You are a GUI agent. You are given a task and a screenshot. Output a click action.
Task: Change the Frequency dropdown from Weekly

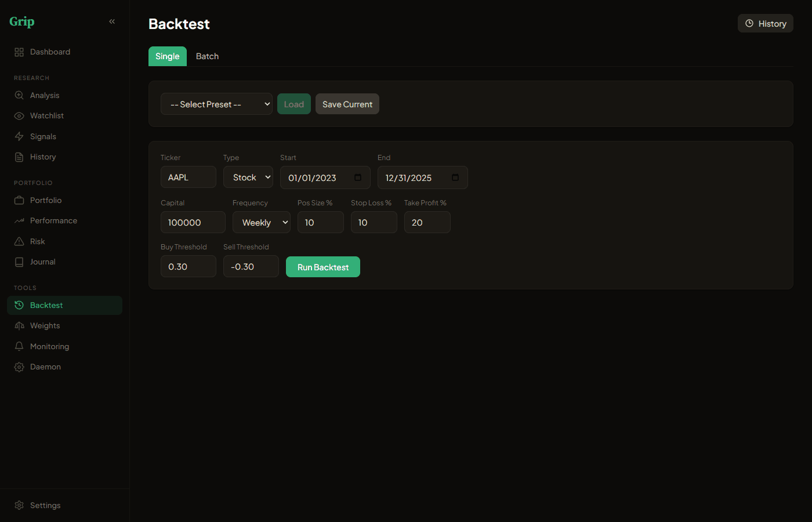tap(261, 222)
